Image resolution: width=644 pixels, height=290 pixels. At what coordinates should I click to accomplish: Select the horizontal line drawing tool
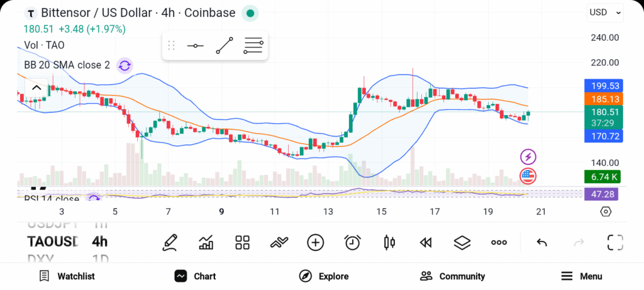pyautogui.click(x=195, y=46)
